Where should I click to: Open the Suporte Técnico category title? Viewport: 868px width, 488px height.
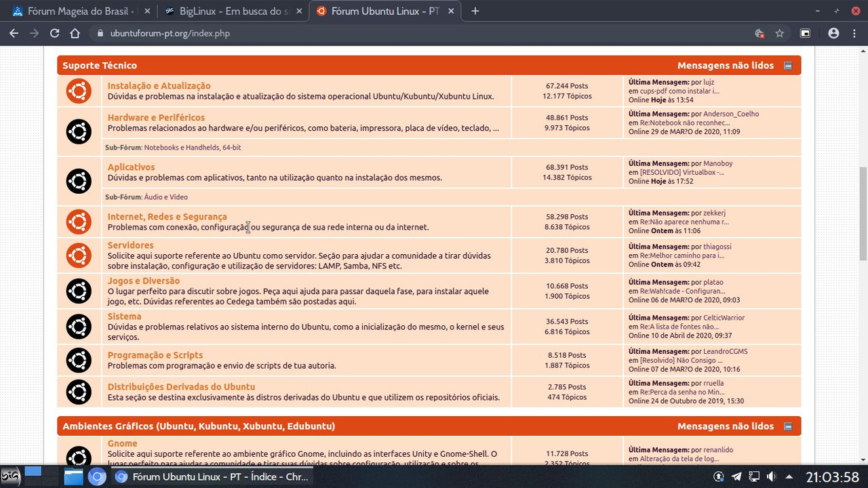click(x=100, y=66)
